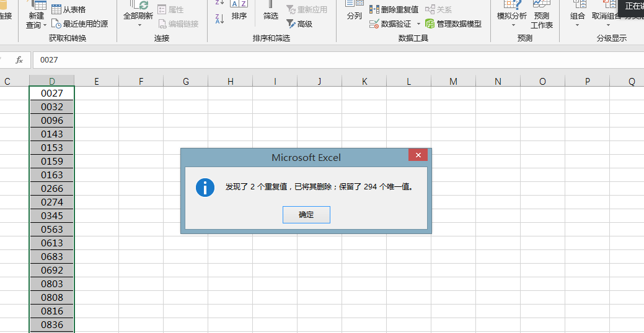Open the 模拟分析 what-if analysis dropdown
This screenshot has width=644, height=333.
[x=512, y=15]
